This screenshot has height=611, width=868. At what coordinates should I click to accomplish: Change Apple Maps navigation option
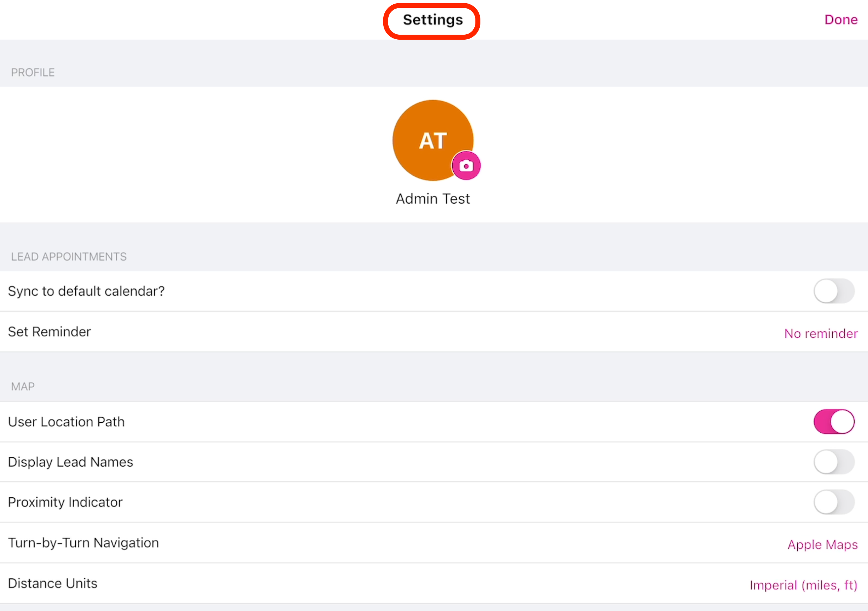tap(822, 544)
